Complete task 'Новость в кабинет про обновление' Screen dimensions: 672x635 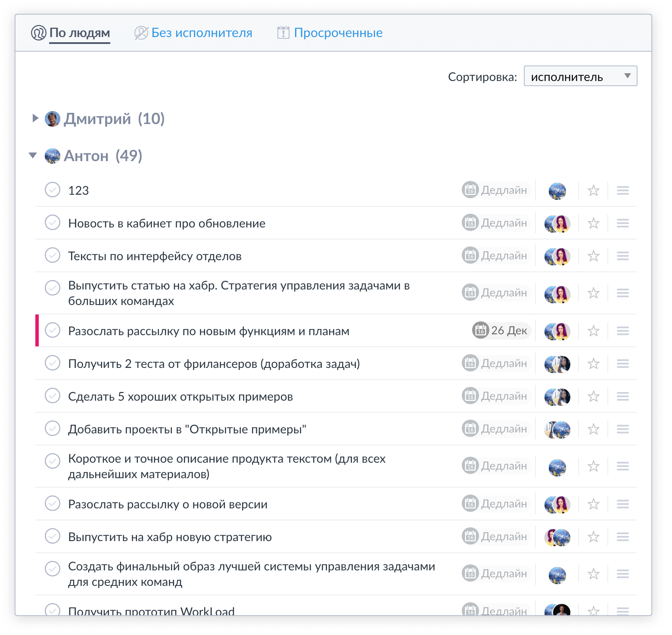(53, 222)
